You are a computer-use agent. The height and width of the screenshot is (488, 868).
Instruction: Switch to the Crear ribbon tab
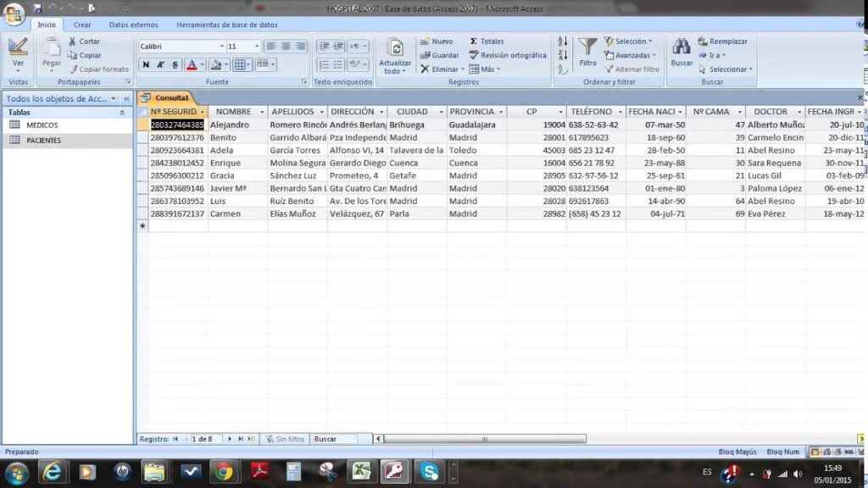82,25
